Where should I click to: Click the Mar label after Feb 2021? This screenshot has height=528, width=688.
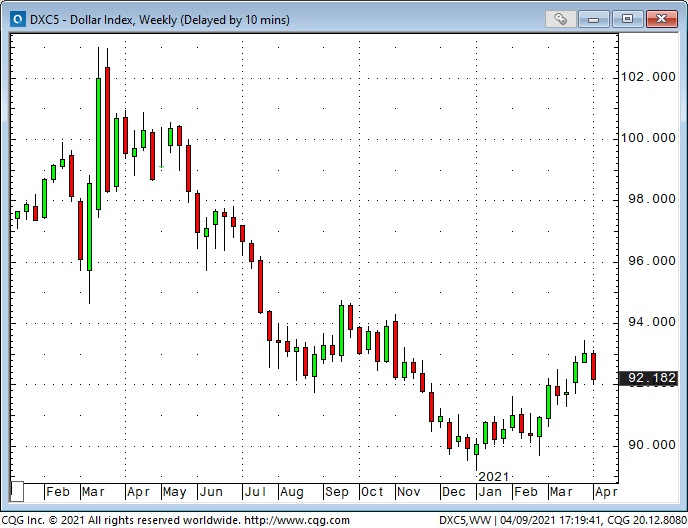(561, 492)
